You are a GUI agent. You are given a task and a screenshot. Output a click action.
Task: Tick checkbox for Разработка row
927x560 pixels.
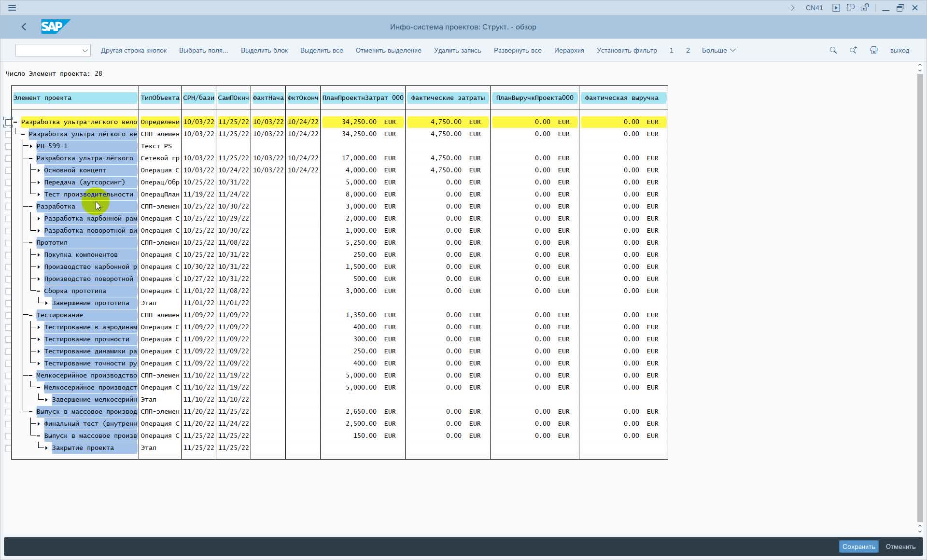(x=8, y=207)
